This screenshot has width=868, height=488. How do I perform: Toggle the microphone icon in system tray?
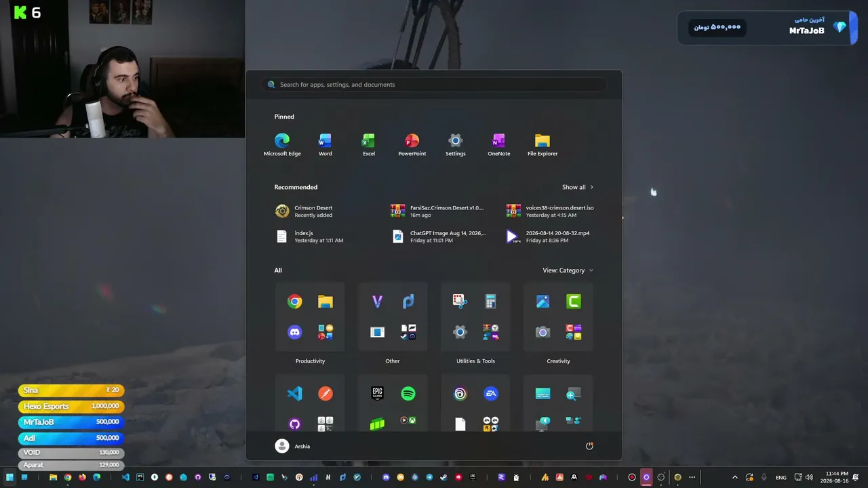point(764,477)
